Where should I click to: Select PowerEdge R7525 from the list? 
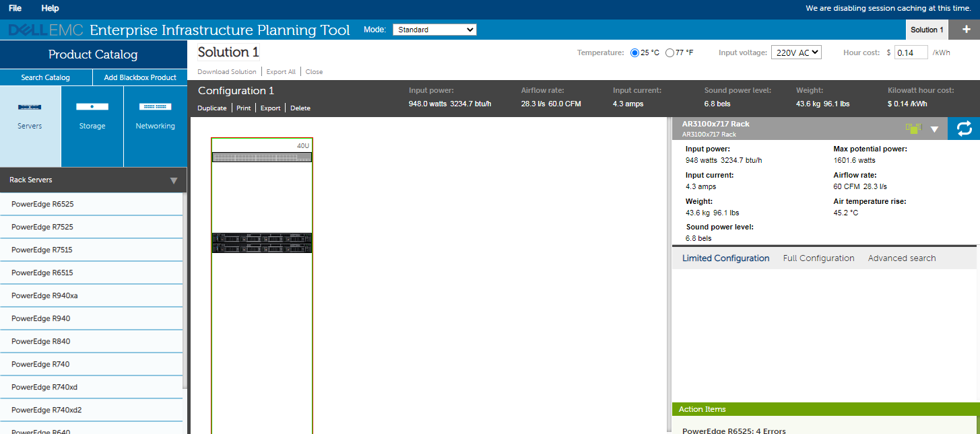92,227
